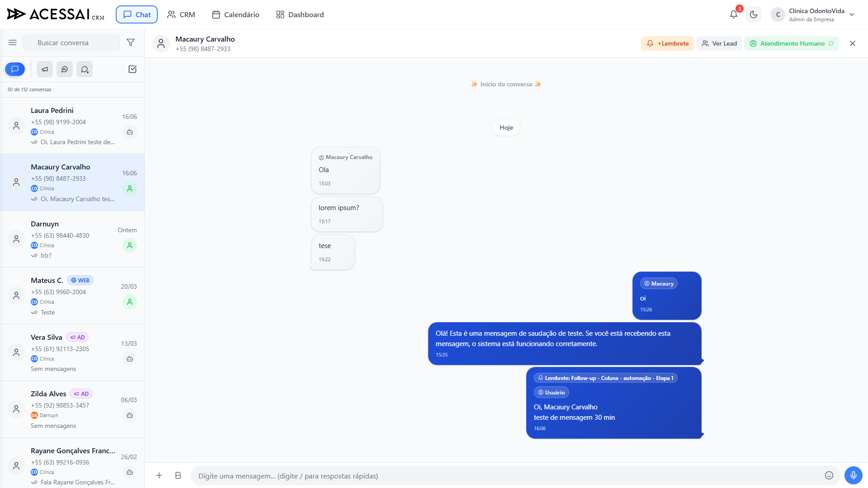
Task: Open Darnuyn conversation
Action: point(72,239)
